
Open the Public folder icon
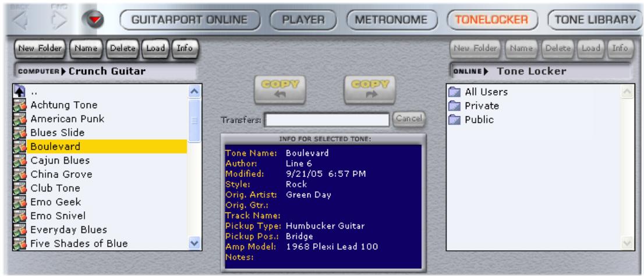(x=455, y=120)
